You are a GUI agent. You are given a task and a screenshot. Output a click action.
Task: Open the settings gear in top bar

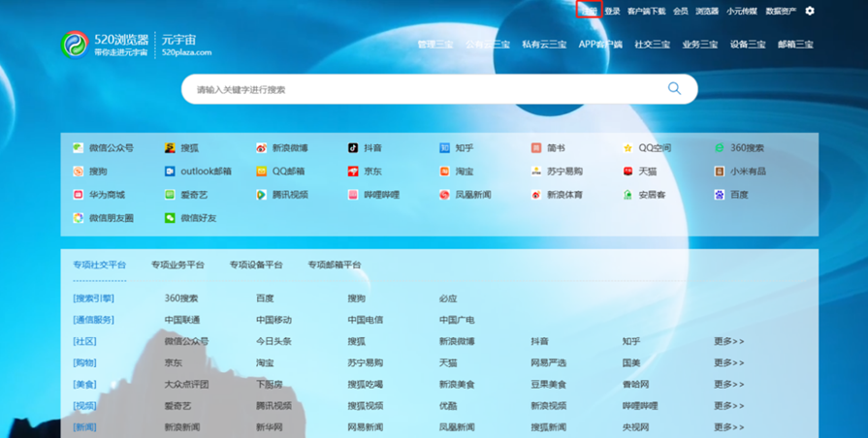[810, 11]
